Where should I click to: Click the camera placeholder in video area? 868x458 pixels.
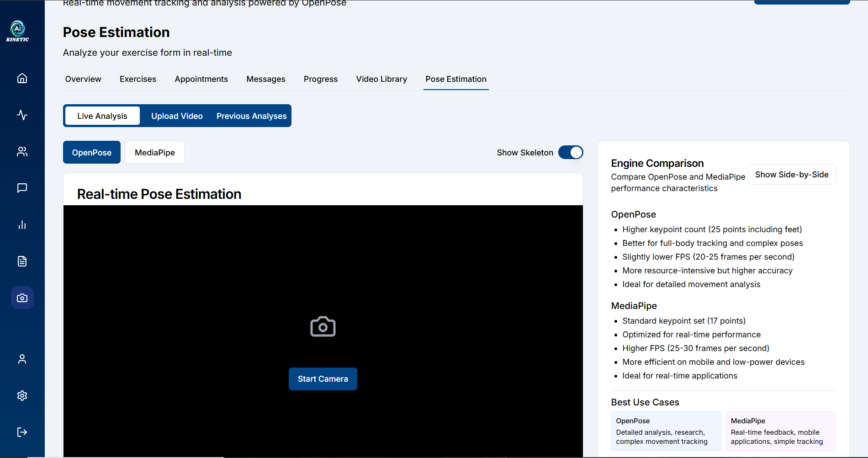coord(323,326)
